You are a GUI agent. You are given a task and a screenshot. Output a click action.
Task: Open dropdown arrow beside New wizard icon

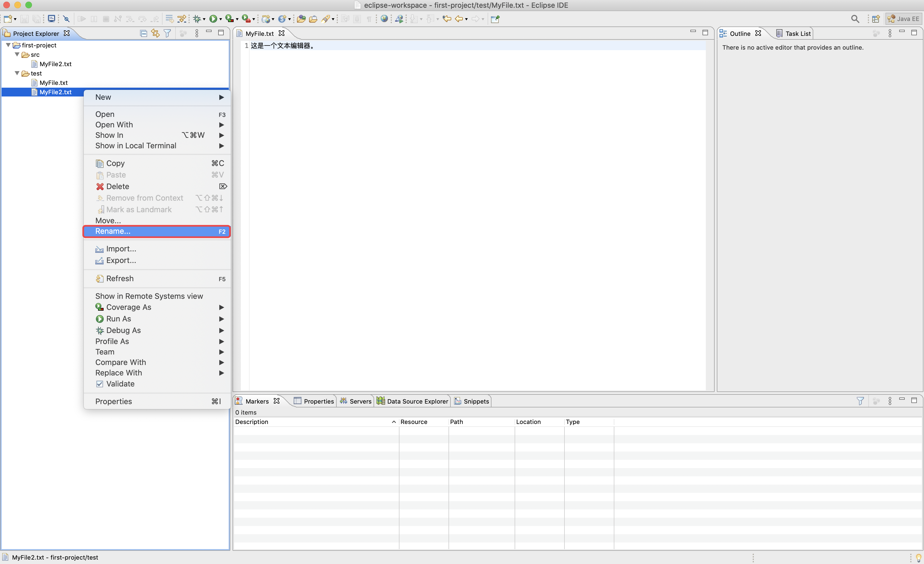[x=15, y=19]
